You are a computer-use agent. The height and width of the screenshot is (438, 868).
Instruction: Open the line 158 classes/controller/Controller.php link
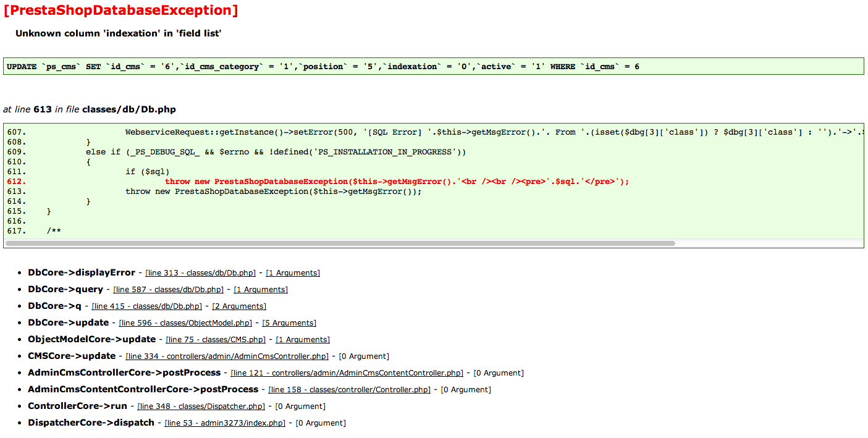(x=349, y=390)
